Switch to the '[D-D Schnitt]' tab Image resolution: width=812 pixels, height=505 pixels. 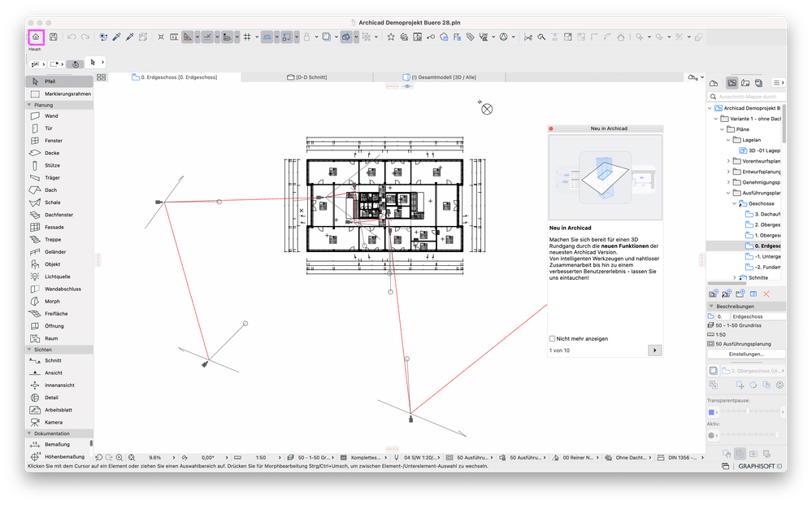pos(306,77)
